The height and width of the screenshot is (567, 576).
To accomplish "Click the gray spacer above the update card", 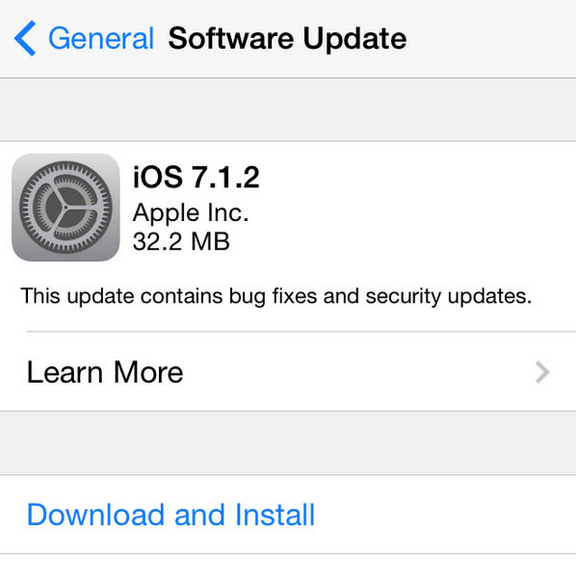I will click(288, 109).
